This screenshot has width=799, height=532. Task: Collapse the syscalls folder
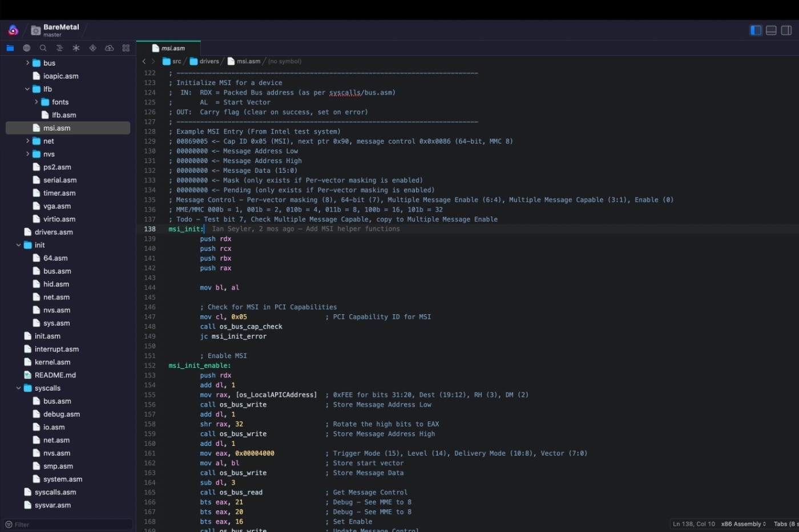(x=19, y=388)
